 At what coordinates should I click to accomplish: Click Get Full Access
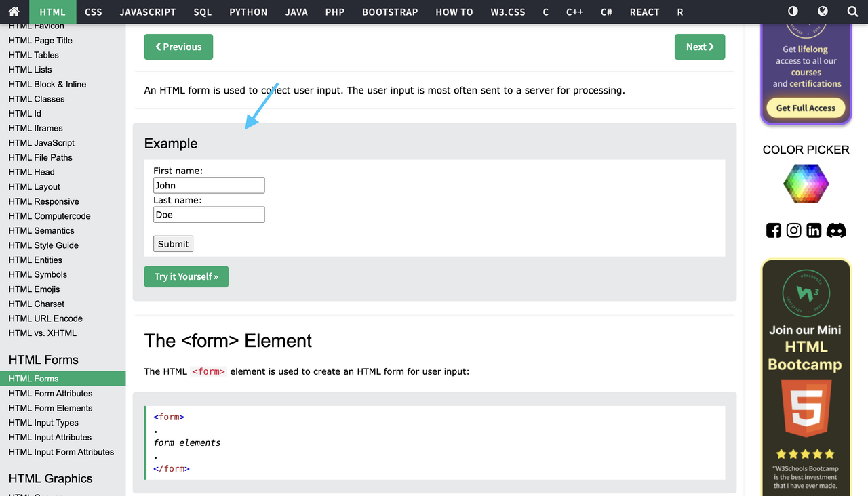pos(806,108)
